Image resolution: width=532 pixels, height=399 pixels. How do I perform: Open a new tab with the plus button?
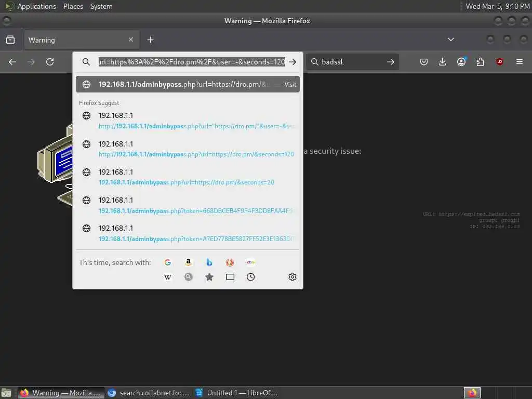pyautogui.click(x=150, y=40)
